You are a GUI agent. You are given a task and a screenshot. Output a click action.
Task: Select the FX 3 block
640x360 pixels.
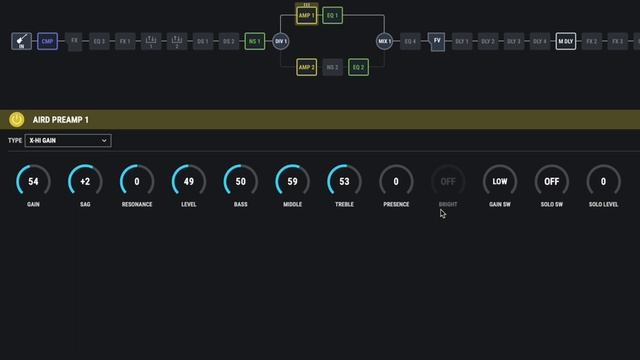click(x=618, y=41)
